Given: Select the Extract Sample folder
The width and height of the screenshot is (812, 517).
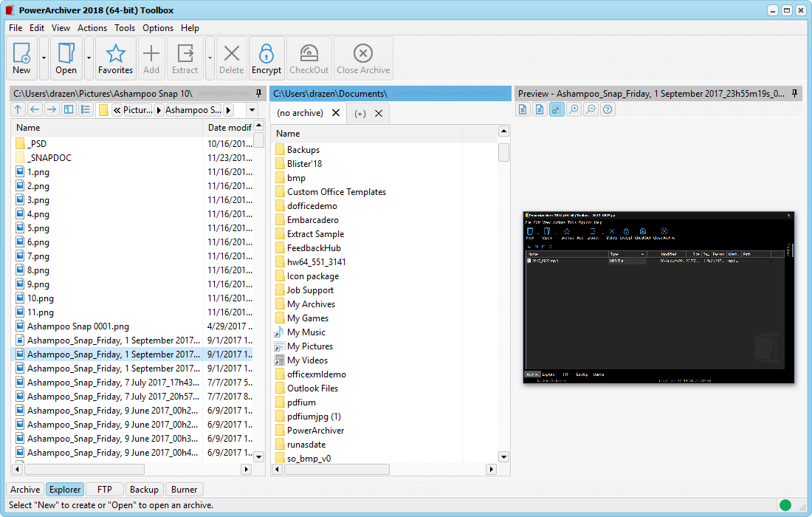Looking at the screenshot, I should pyautogui.click(x=315, y=234).
